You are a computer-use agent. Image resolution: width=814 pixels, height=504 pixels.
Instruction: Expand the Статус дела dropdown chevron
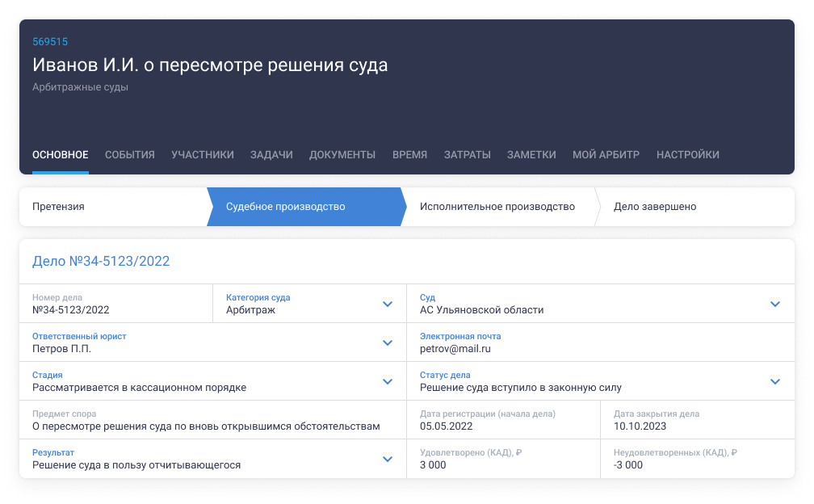[x=775, y=381]
